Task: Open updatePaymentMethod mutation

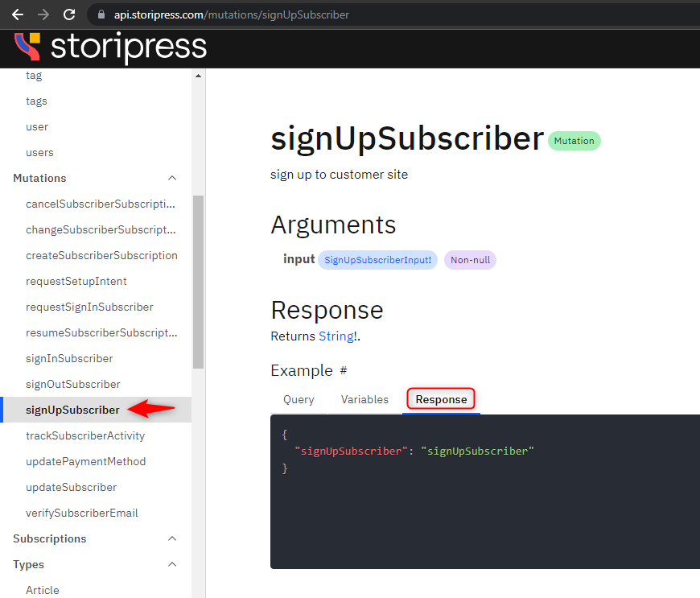Action: tap(86, 461)
